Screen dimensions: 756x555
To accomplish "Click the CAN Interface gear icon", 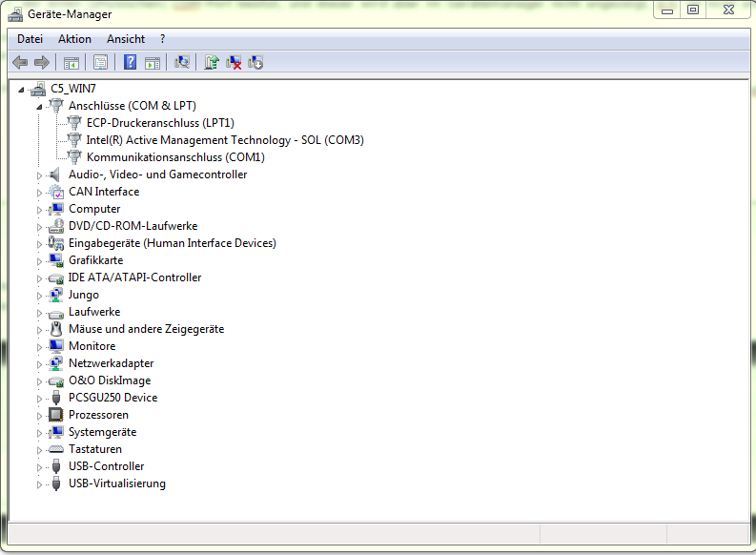I will point(56,192).
